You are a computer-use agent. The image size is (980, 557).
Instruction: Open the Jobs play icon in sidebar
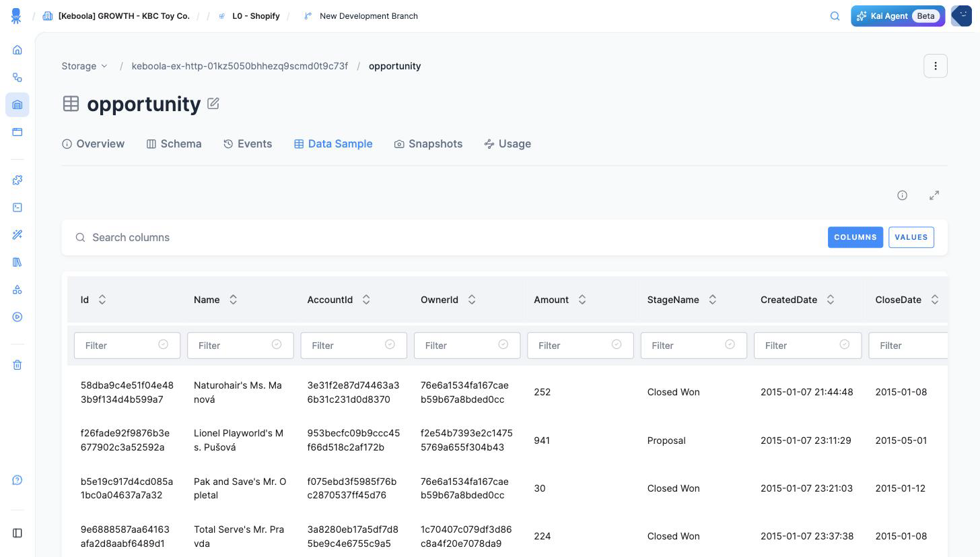(17, 317)
